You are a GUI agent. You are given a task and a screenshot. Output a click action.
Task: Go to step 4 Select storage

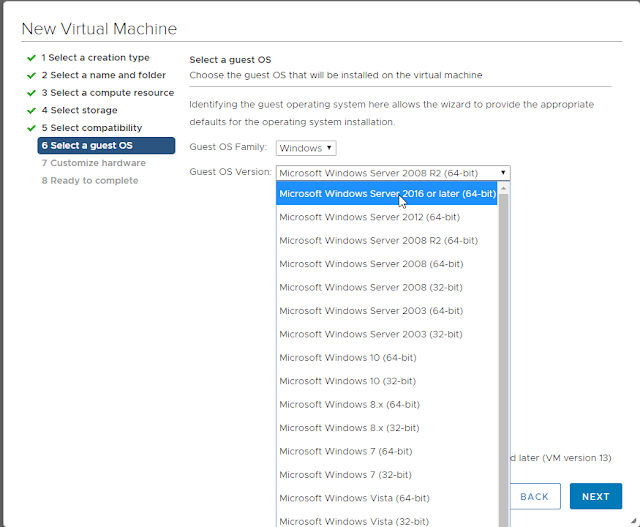tap(80, 110)
